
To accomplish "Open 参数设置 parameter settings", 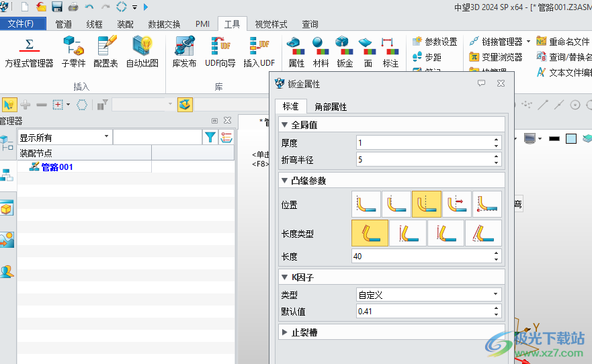I will [x=435, y=42].
